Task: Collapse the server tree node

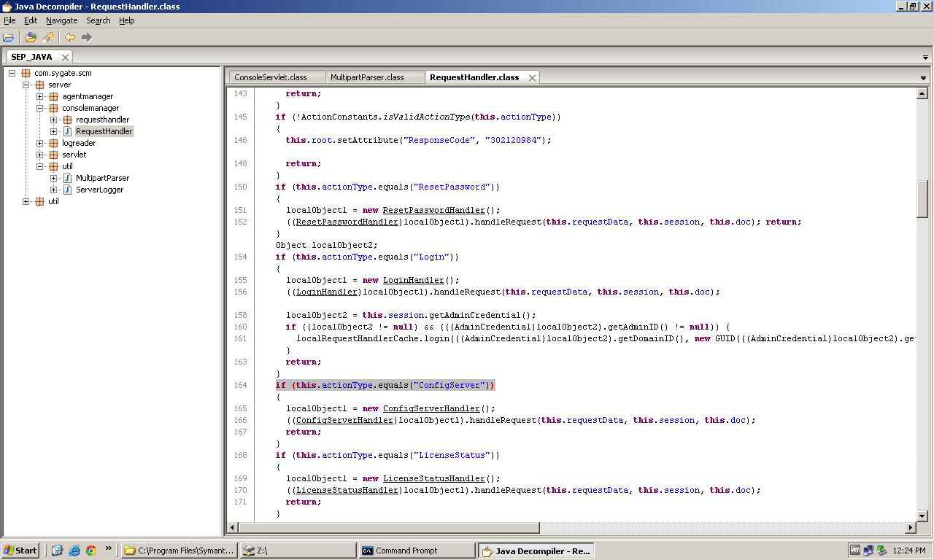Action: click(26, 85)
